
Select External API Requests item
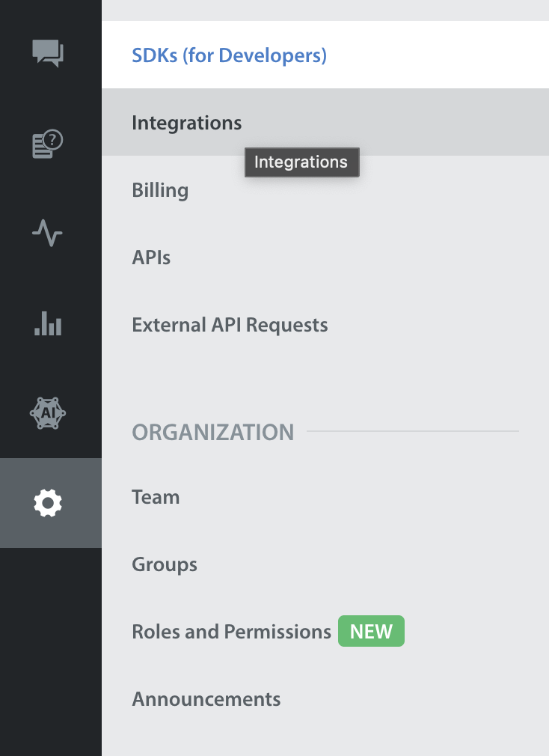coord(325,325)
